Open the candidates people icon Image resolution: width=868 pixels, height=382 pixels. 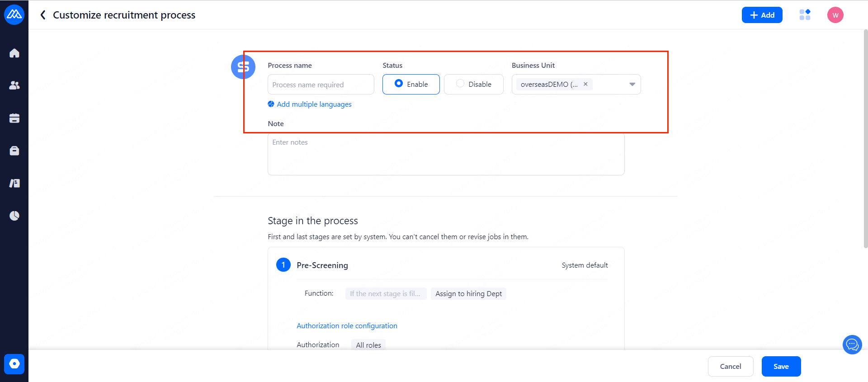point(14,85)
